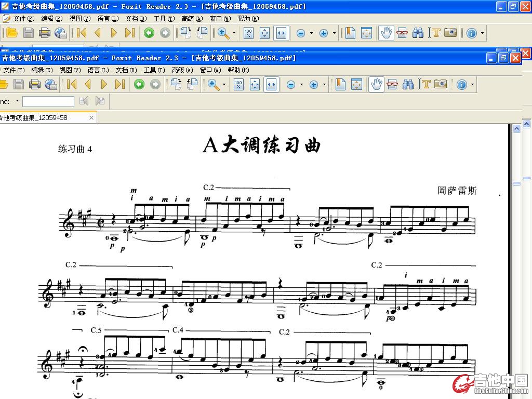The height and width of the screenshot is (399, 532).
Task: Toggle bookmark panel icon in front window
Action: (x=340, y=84)
